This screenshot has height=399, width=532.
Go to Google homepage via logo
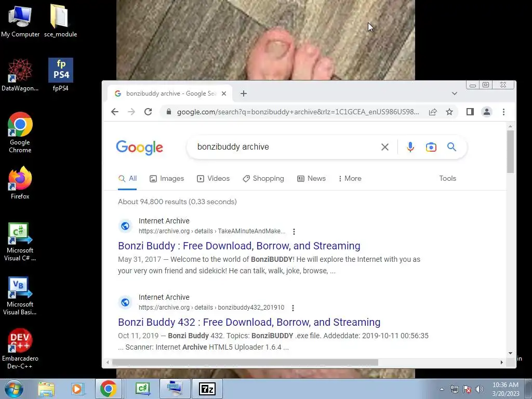tap(139, 148)
